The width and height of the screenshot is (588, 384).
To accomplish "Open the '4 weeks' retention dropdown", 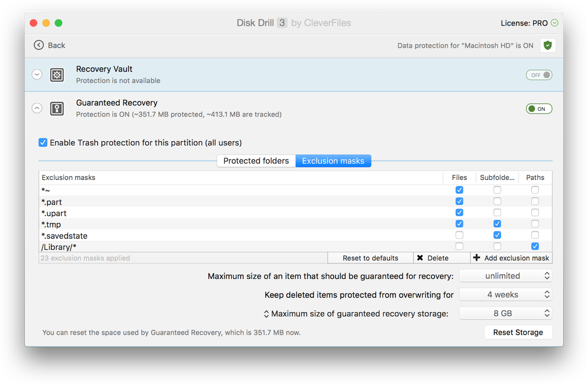I will [x=506, y=295].
